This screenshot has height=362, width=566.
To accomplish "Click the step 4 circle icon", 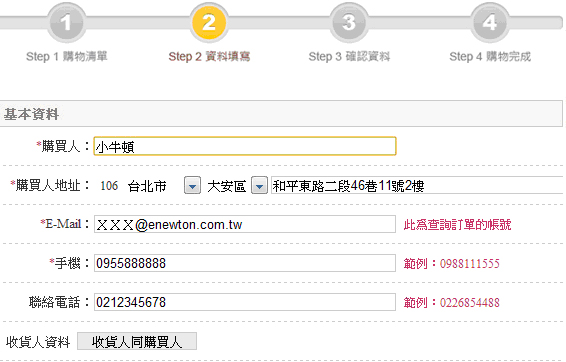I will pos(490,22).
